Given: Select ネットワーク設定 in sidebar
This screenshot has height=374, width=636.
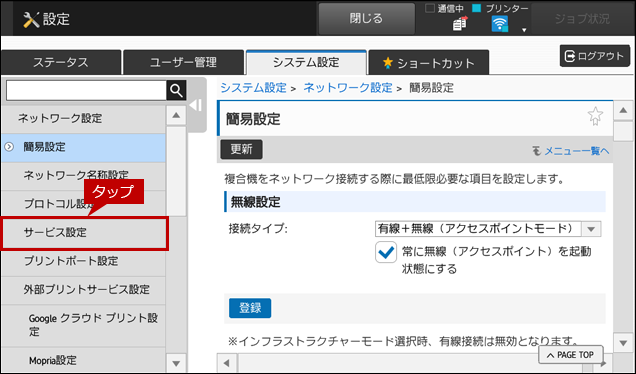Looking at the screenshot, I should (x=83, y=118).
